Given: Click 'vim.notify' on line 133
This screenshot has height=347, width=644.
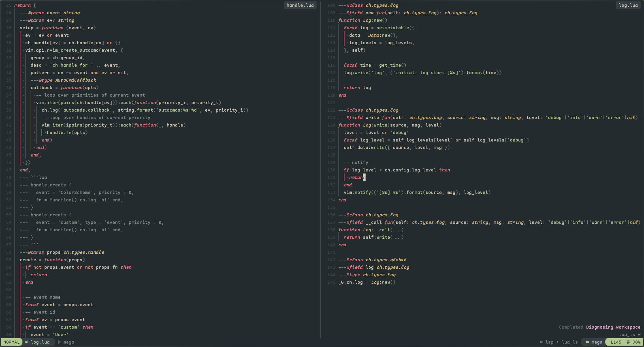Looking at the screenshot, I should (x=357, y=192).
